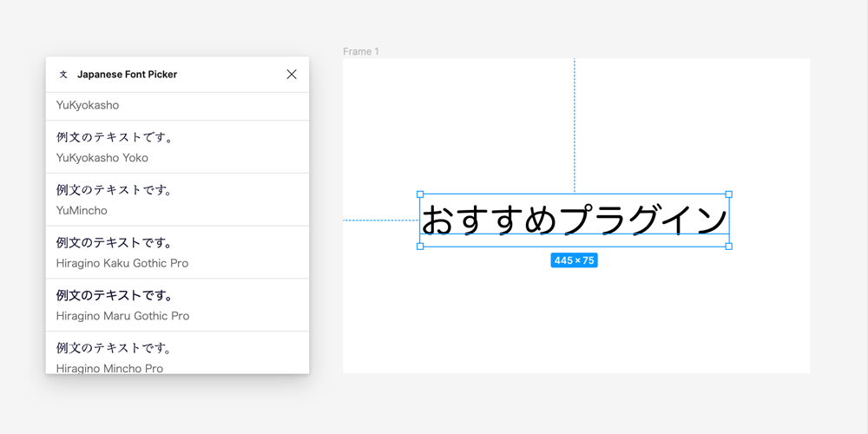Click the vertical dashed guide above the text

point(574,122)
